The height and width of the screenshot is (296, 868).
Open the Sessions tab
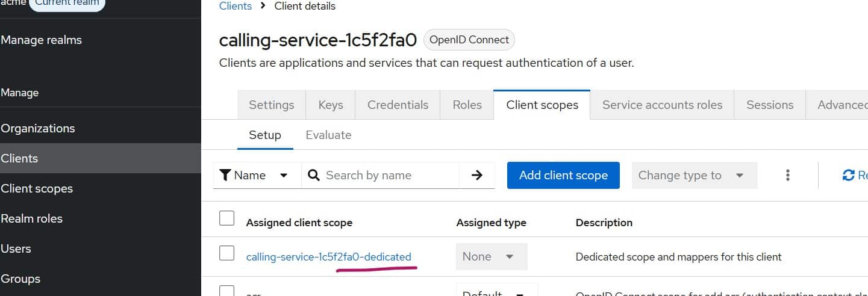770,105
